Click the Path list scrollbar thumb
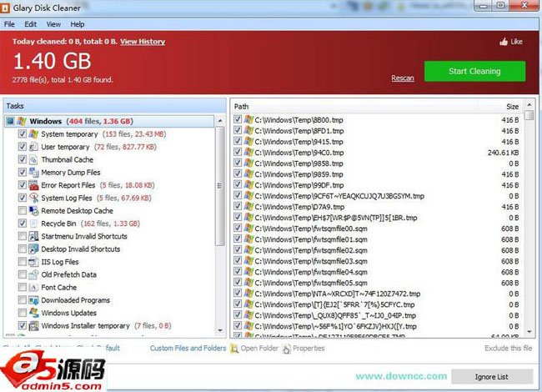Viewport: 542px width, 392px height. point(529,115)
